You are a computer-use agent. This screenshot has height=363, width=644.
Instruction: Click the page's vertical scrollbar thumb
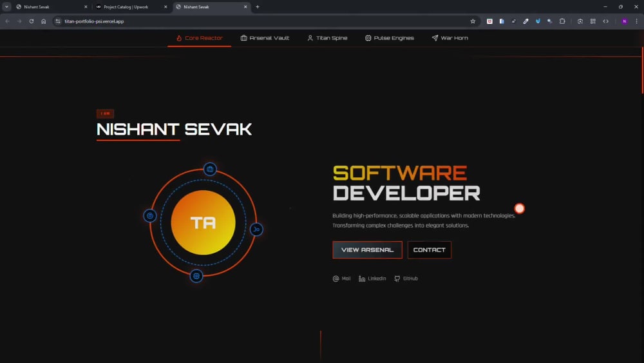642,71
